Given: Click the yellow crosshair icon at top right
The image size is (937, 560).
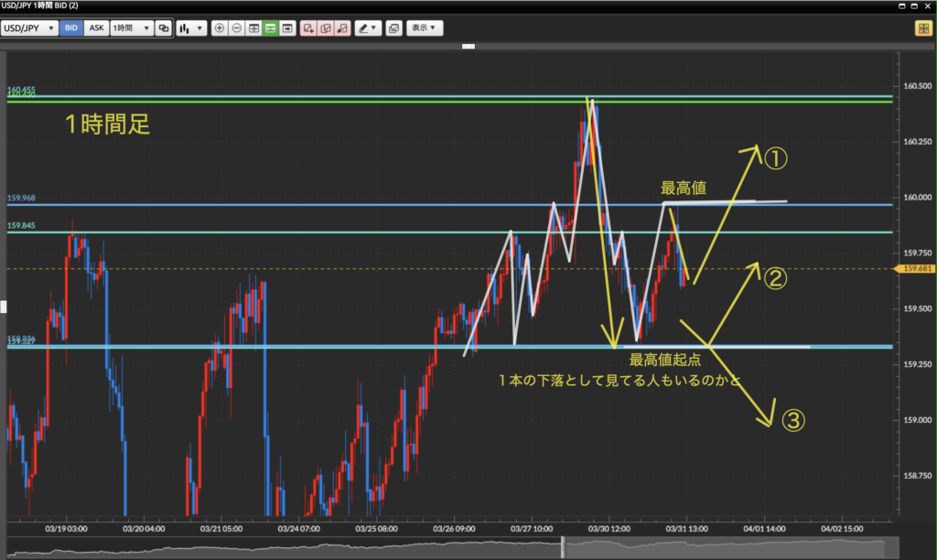Looking at the screenshot, I should [922, 28].
